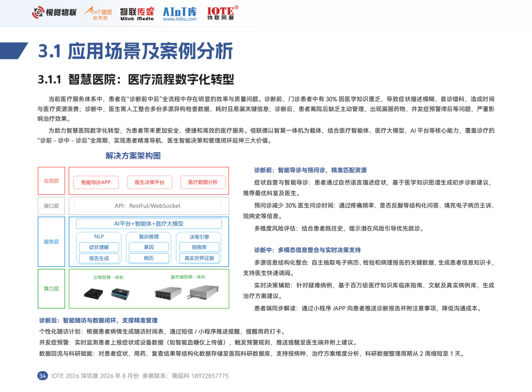
Task: Click the page number 34 badge
Action: pos(42,376)
